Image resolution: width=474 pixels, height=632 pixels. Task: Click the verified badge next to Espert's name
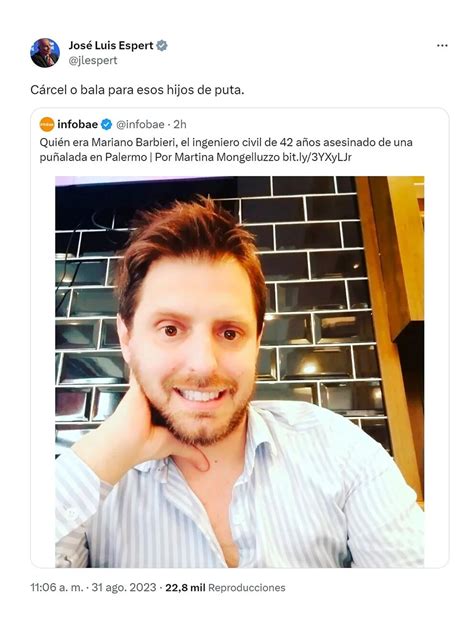pos(162,46)
